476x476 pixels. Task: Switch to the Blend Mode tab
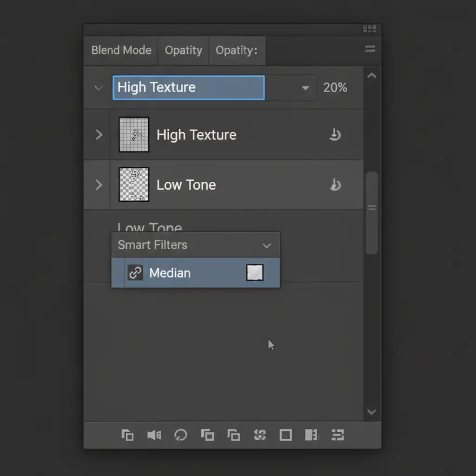121,50
